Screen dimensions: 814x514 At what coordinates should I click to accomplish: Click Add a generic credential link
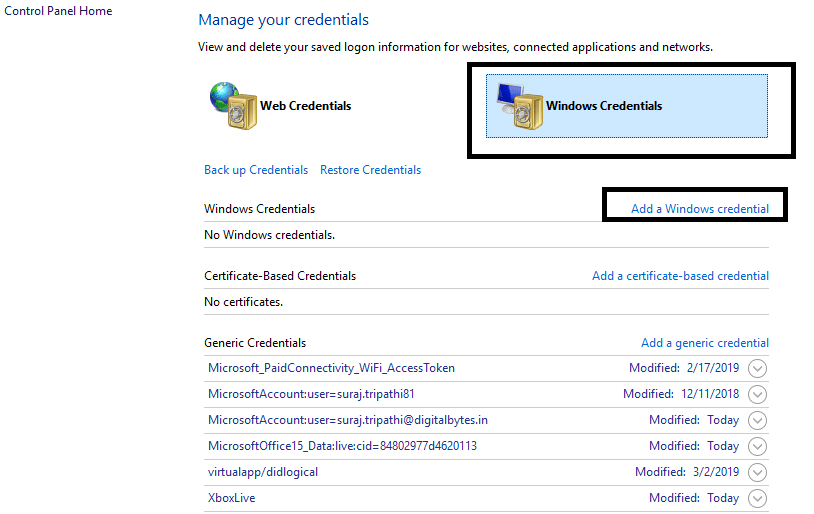705,343
